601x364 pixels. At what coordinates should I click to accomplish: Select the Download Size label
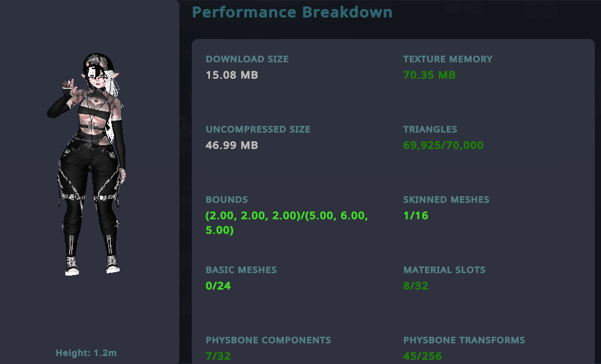tap(247, 59)
